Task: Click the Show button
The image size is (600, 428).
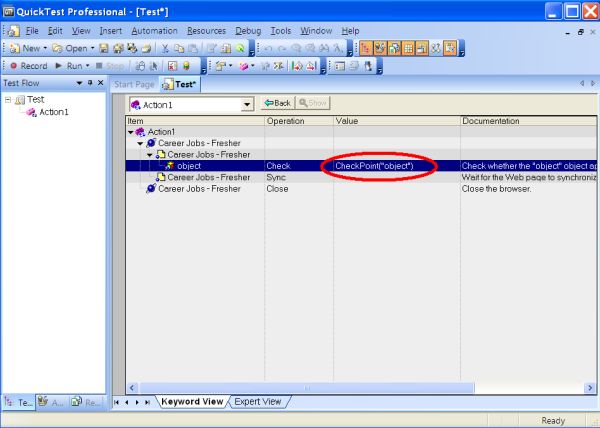Action: tap(313, 103)
